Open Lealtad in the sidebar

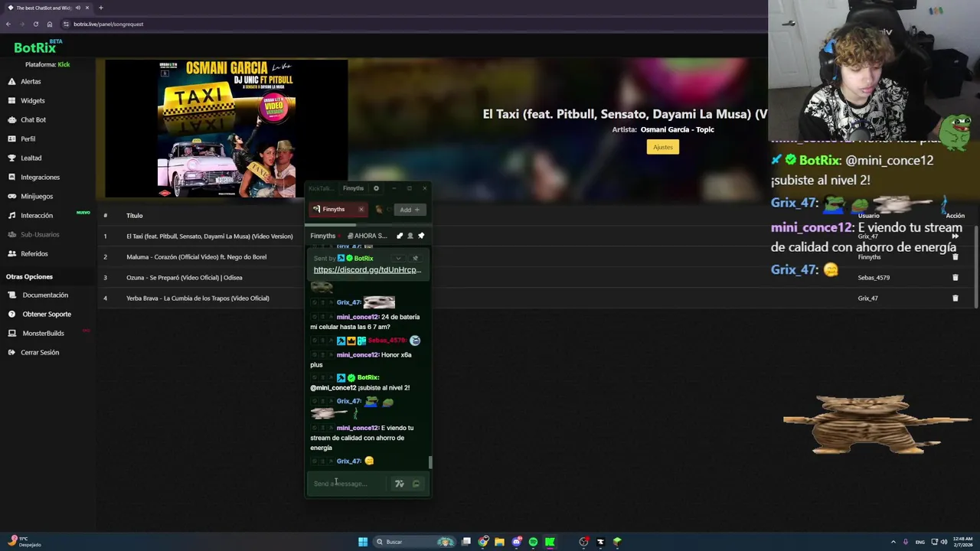click(31, 158)
